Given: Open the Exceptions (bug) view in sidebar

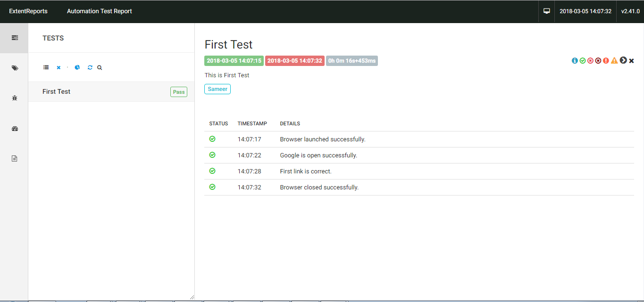Looking at the screenshot, I should (14, 98).
